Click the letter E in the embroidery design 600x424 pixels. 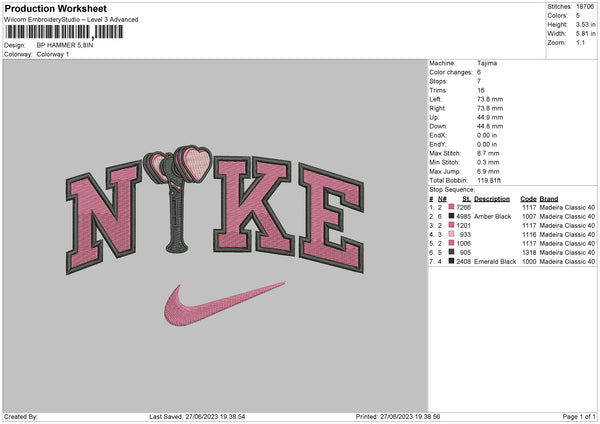click(x=331, y=218)
